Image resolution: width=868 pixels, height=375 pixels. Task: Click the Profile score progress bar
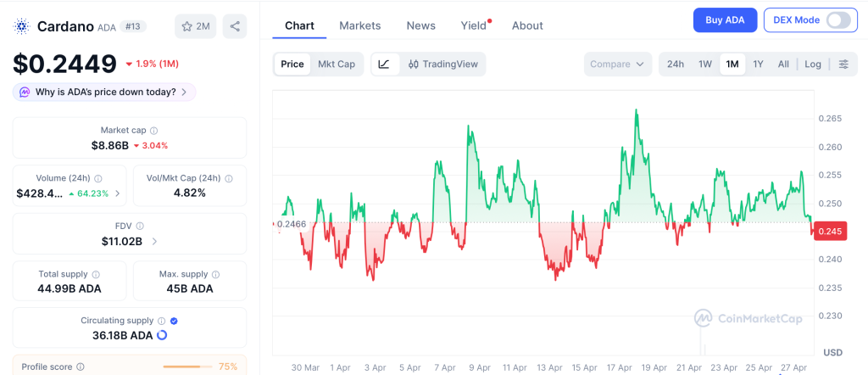pos(186,367)
